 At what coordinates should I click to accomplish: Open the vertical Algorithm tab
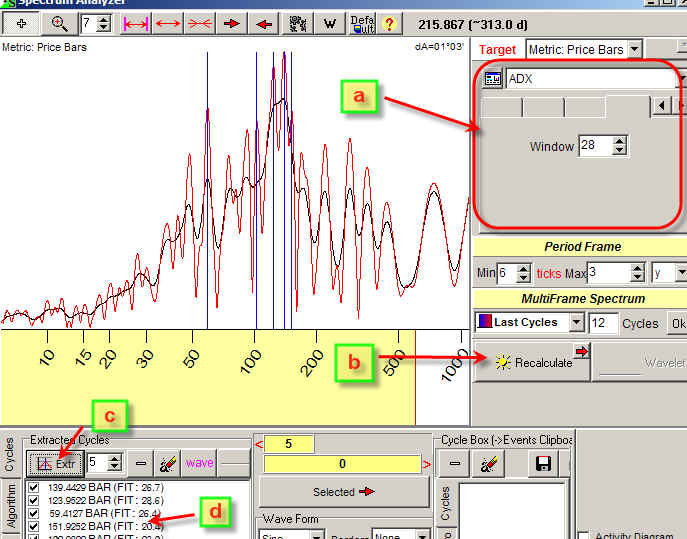tap(10, 508)
